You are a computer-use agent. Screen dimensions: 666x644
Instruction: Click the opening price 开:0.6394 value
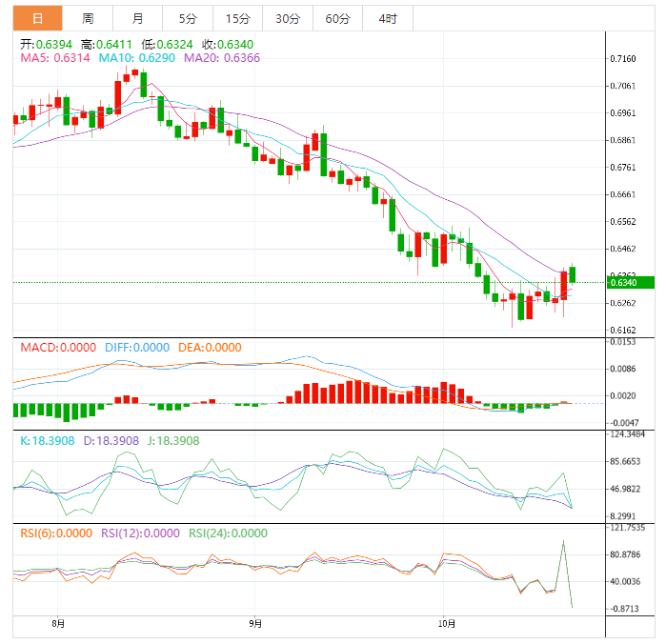(x=47, y=44)
